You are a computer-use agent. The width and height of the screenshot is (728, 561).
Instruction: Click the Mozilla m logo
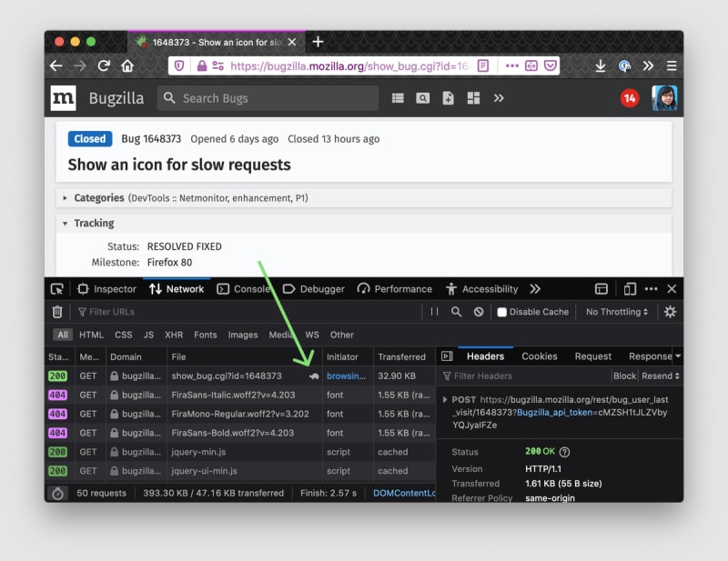click(x=63, y=98)
